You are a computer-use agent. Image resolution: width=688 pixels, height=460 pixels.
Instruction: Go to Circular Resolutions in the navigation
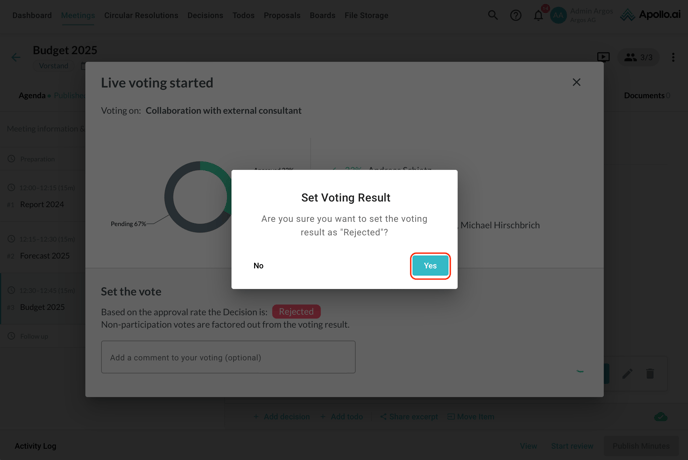141,15
